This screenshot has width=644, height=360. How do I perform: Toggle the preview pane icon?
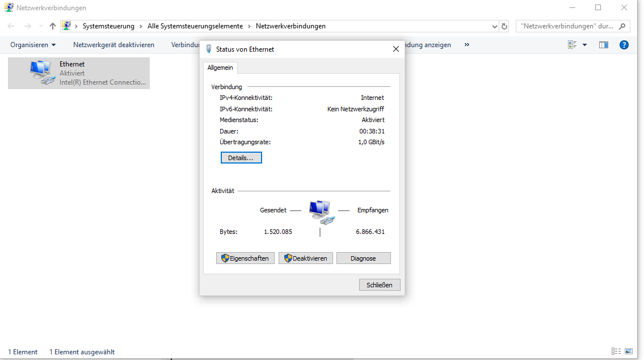(x=603, y=45)
